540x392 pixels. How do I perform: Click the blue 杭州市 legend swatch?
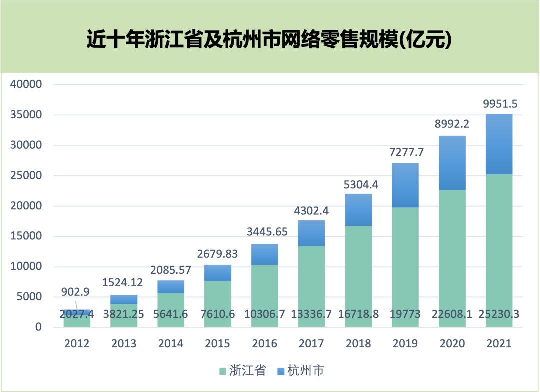pos(280,371)
